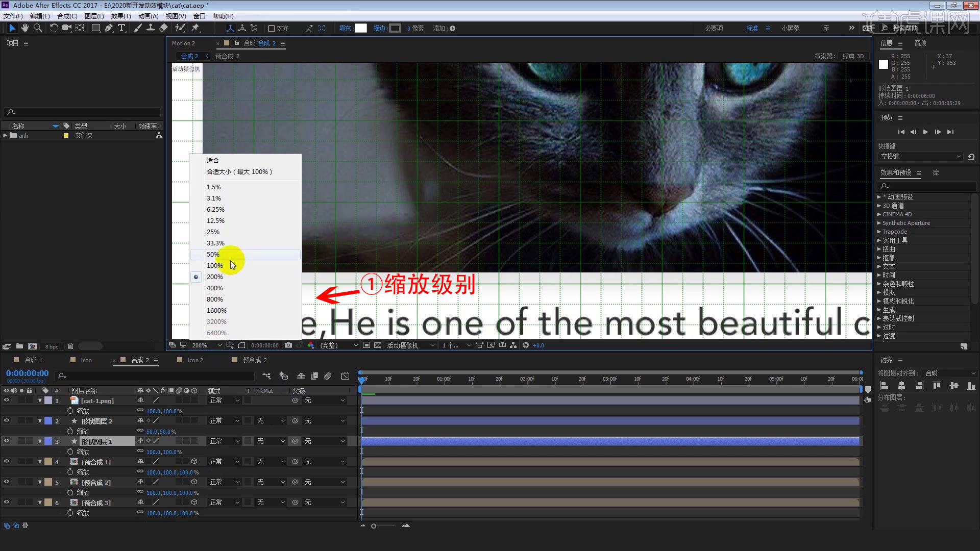Open the stroke color swatch
The image size is (980, 551).
point(396,28)
